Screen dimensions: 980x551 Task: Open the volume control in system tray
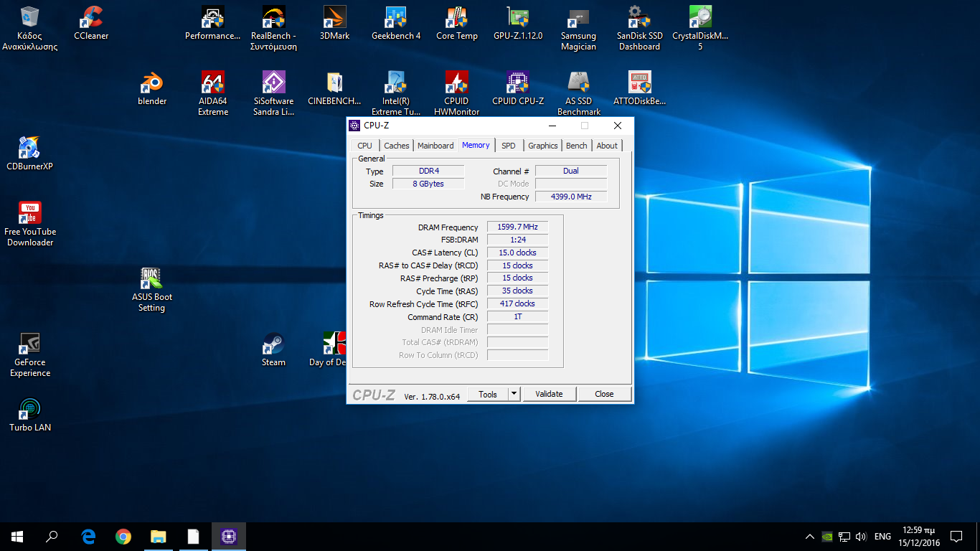861,537
